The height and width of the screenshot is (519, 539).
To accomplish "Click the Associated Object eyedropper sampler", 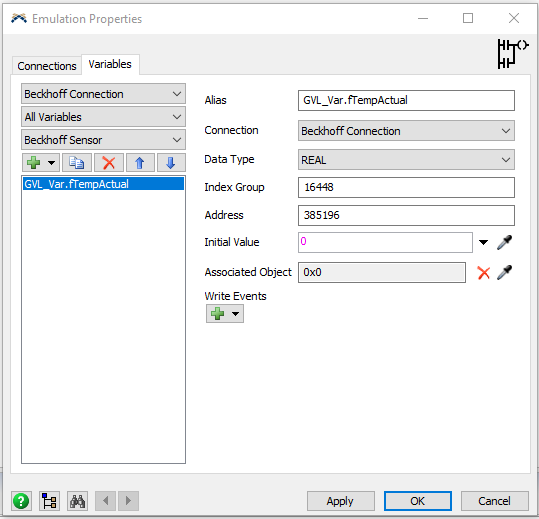I will tap(505, 273).
